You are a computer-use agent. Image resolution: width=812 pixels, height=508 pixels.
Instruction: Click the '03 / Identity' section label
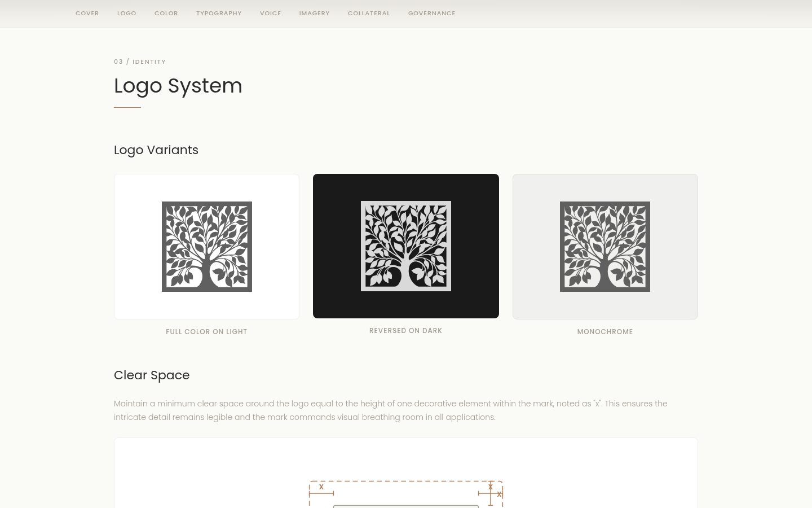click(140, 62)
